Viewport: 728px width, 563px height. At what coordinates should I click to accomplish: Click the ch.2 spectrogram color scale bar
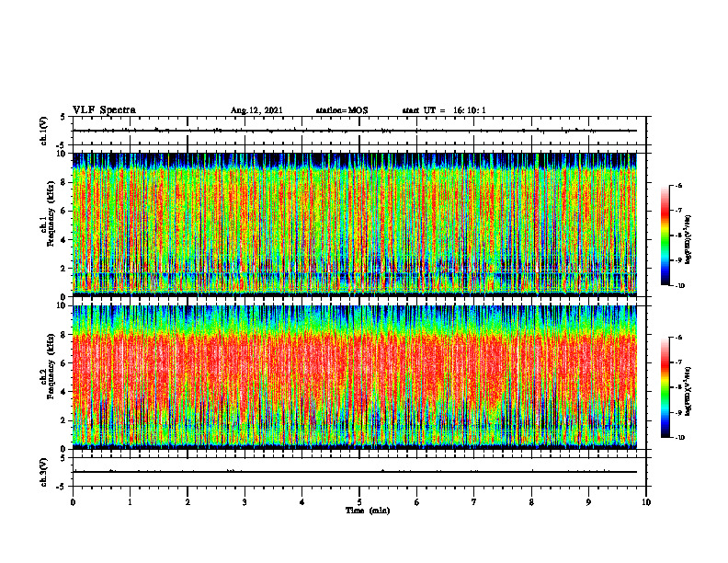[x=665, y=387]
